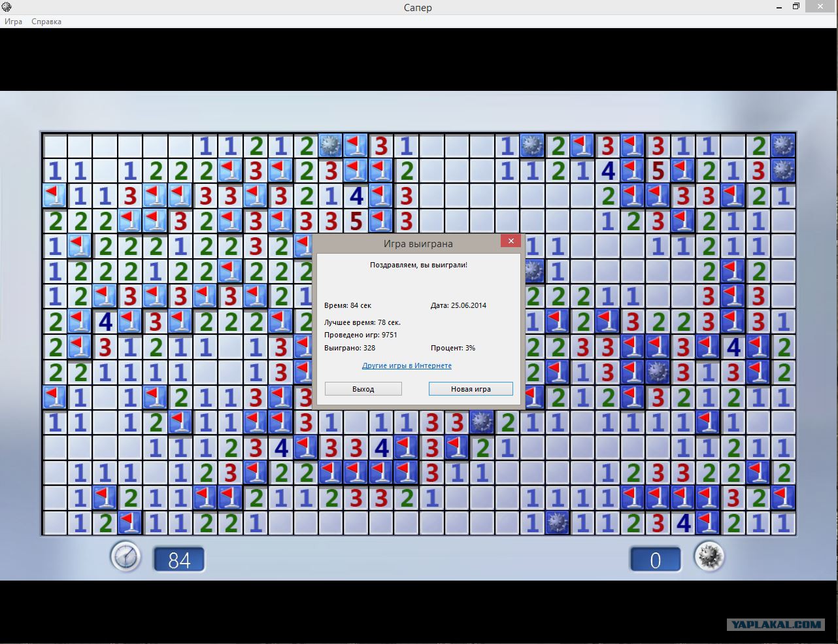Click the Игра выиграна dialog title
838x644 pixels.
[418, 243]
